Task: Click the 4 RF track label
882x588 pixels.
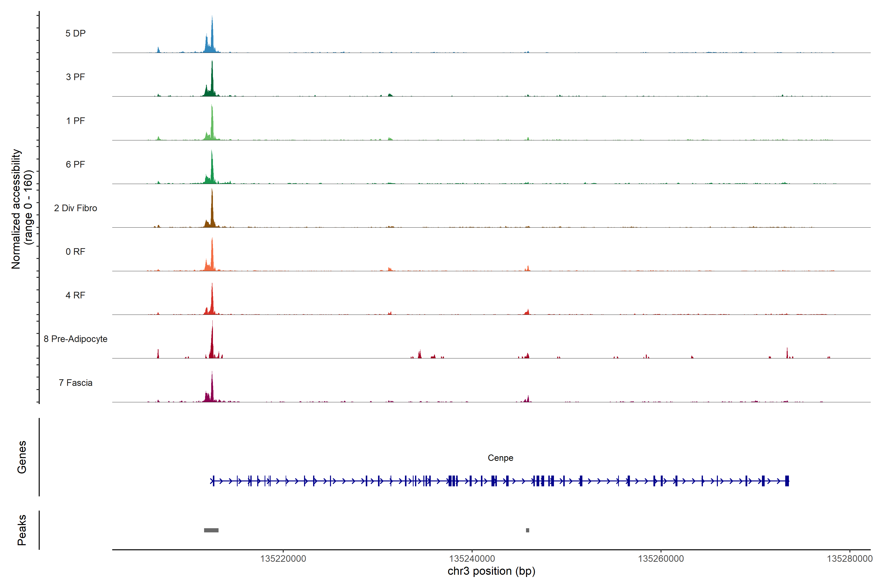Action: click(75, 295)
